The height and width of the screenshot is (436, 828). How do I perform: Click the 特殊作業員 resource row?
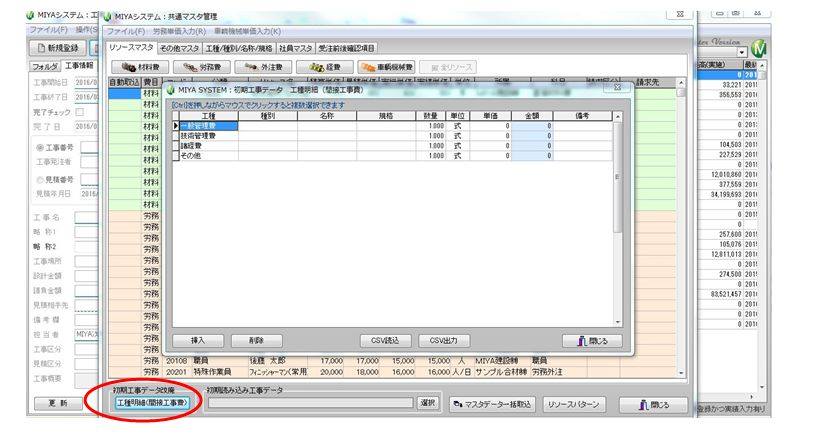pyautogui.click(x=392, y=372)
